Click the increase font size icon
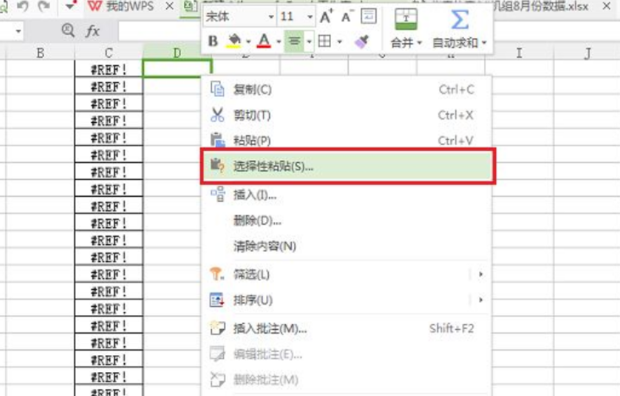620x396 pixels. 326,17
